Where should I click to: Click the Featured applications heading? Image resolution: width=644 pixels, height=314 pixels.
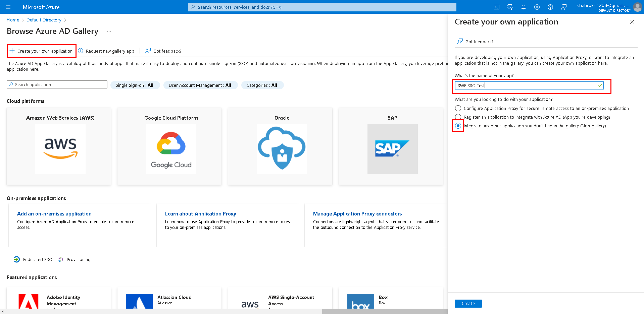(32, 277)
